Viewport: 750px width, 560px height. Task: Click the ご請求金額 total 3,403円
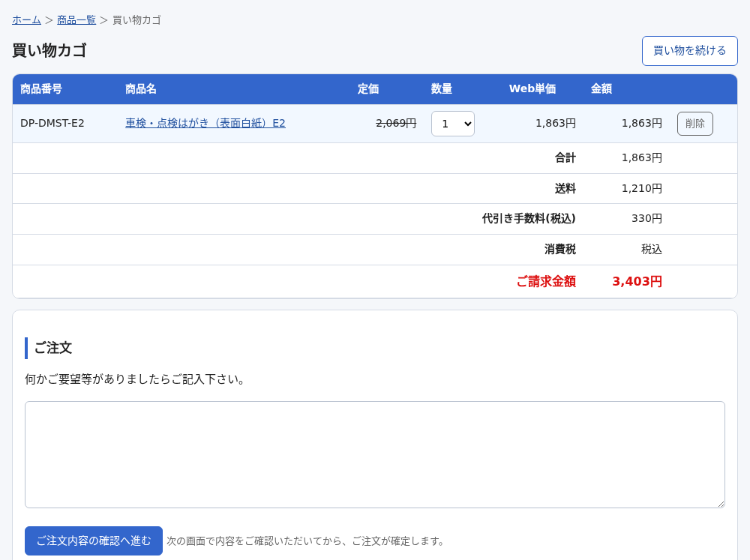637,281
